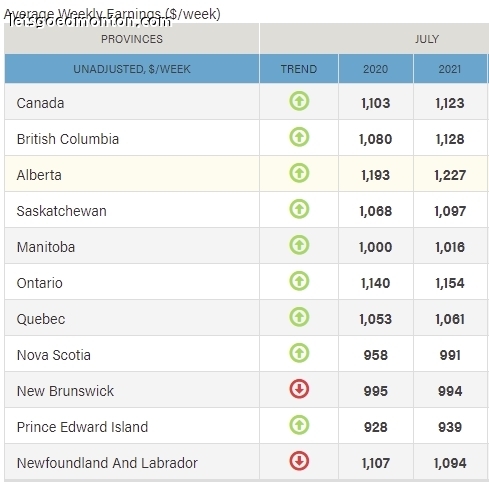Click Newfoundland And Labrador's red down arrow

coord(299,461)
